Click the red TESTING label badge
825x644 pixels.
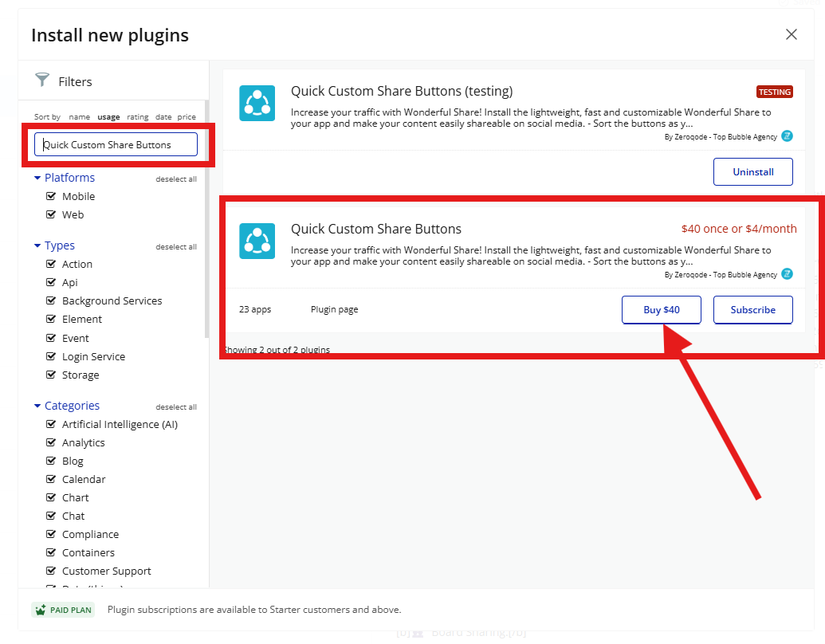[775, 92]
